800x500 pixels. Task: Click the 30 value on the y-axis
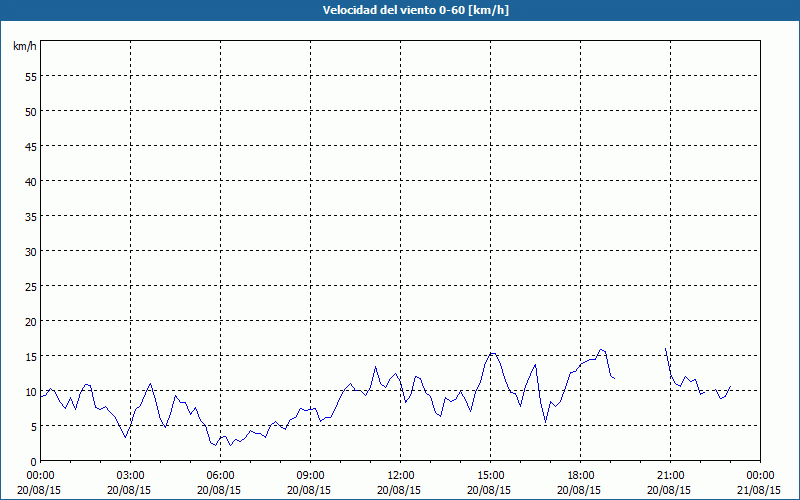tap(31, 251)
